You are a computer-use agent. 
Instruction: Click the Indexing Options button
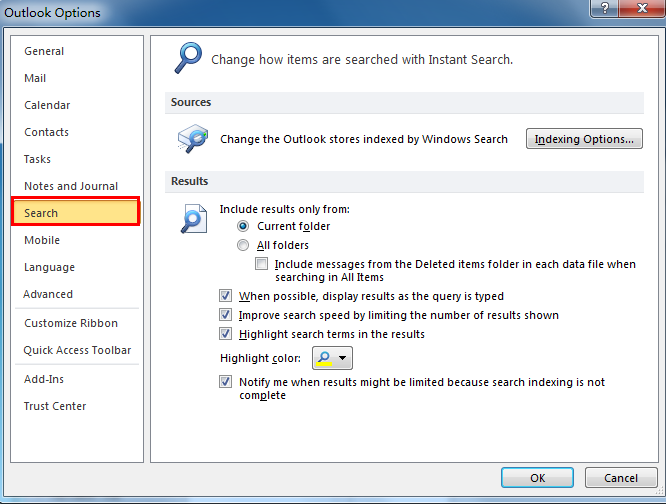click(584, 139)
